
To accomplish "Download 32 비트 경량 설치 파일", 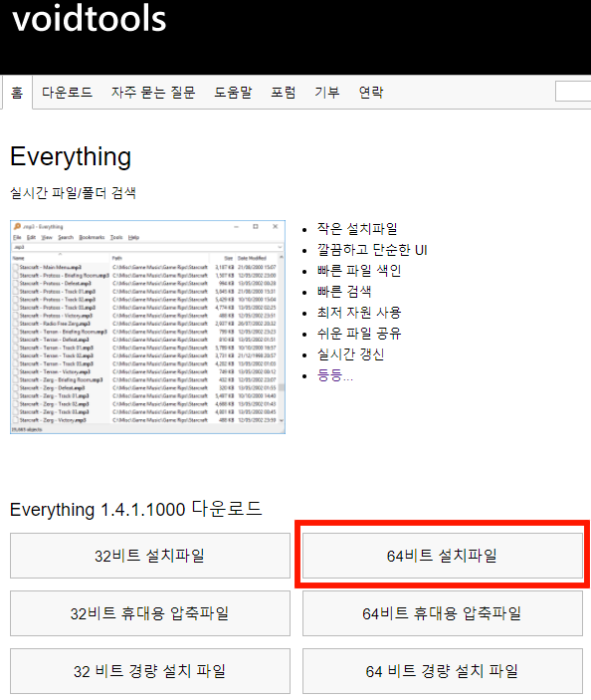I will (x=150, y=671).
